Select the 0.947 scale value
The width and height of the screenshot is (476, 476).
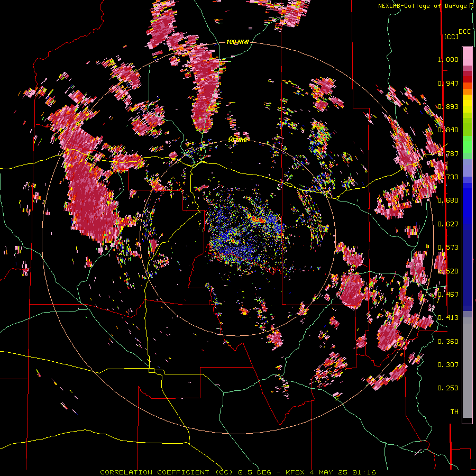(x=448, y=83)
